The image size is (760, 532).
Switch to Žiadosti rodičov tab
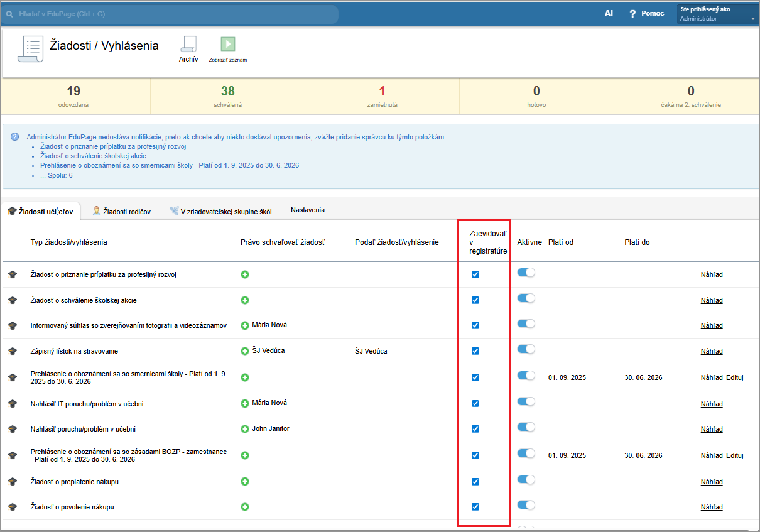coord(121,212)
